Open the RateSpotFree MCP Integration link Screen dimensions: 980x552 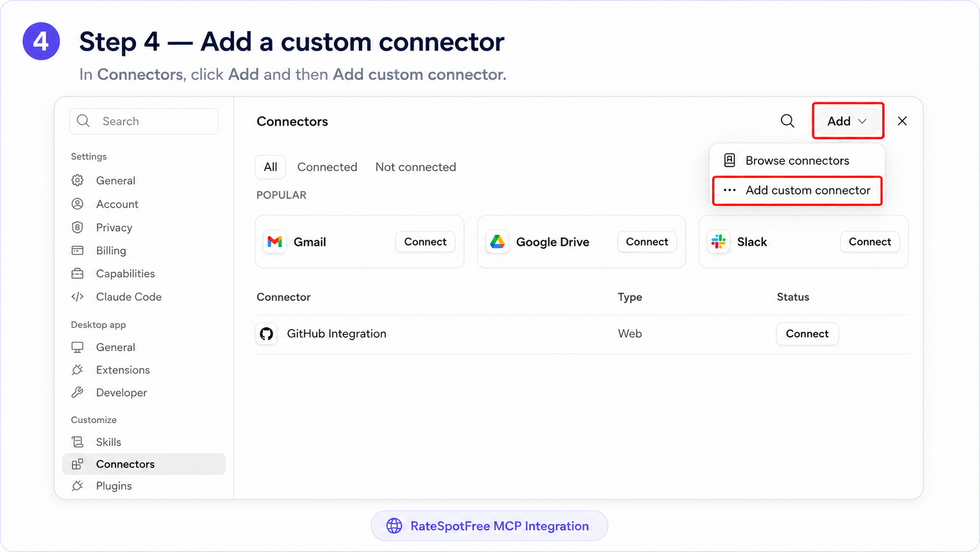point(489,526)
